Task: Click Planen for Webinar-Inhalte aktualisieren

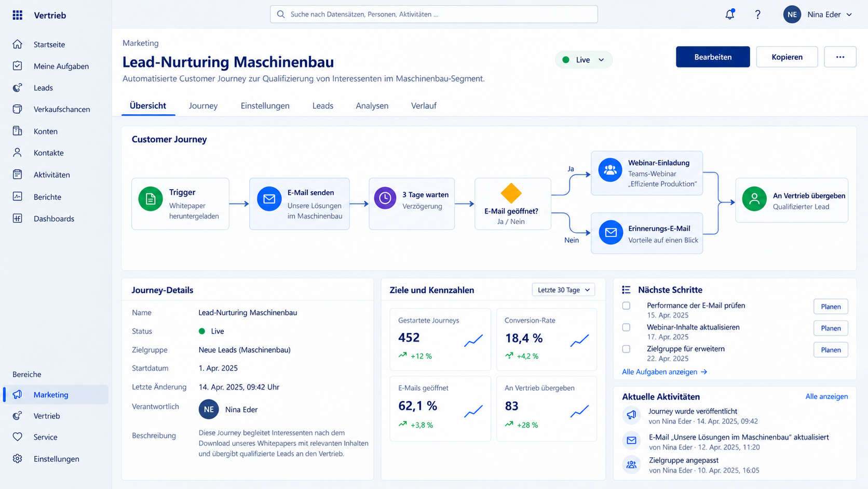Action: 831,328
